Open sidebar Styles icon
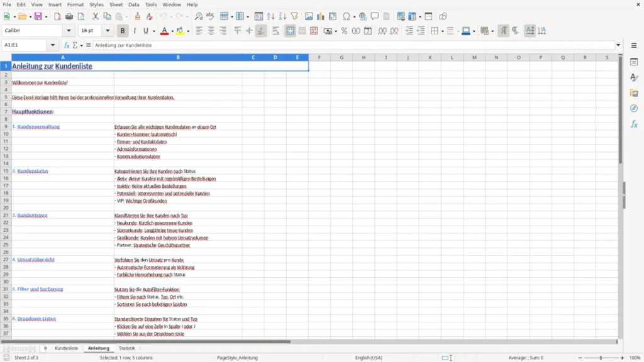 pyautogui.click(x=634, y=77)
